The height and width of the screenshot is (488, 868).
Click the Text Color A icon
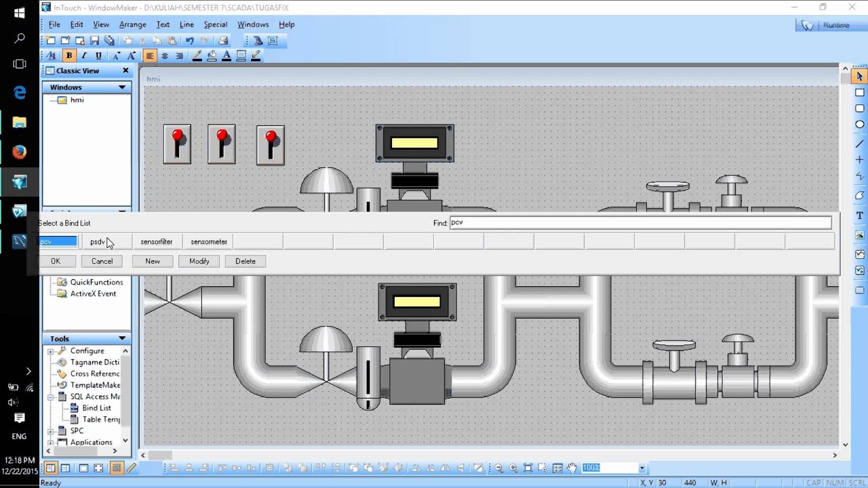[x=226, y=56]
